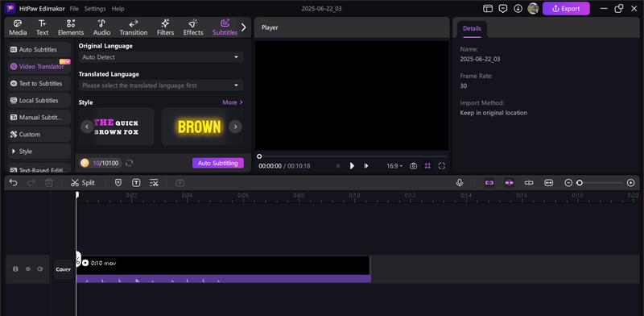Click the player progress bar
This screenshot has height=316, width=644.
pos(352,156)
